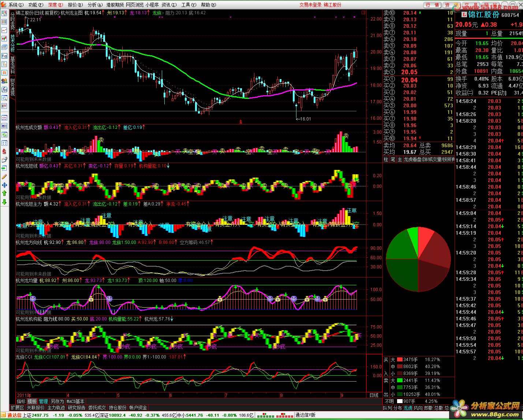Viewport: 523px width, 420px height.
Task: Open the 港股期货 menu
Action: point(115,5)
